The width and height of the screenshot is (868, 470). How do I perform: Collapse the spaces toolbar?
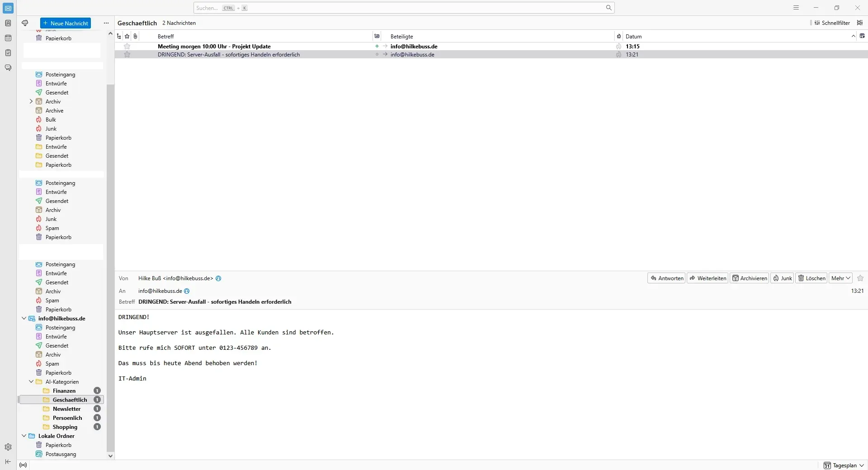tap(8, 461)
